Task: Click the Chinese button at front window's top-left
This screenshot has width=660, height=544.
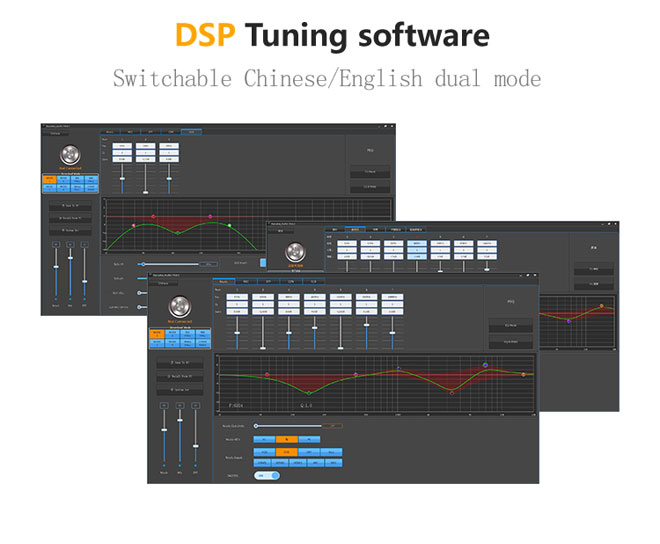Action: tap(163, 283)
